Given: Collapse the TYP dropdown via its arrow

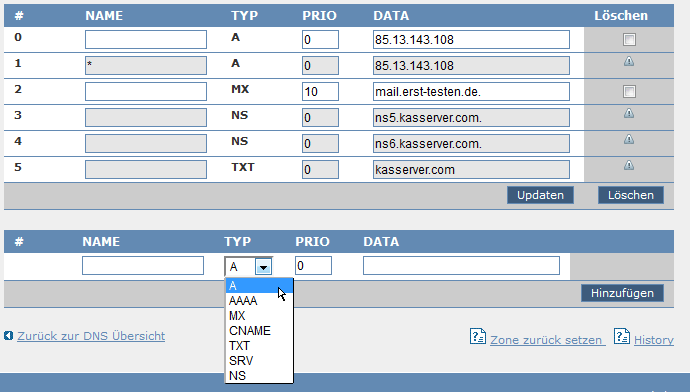Looking at the screenshot, I should (263, 267).
